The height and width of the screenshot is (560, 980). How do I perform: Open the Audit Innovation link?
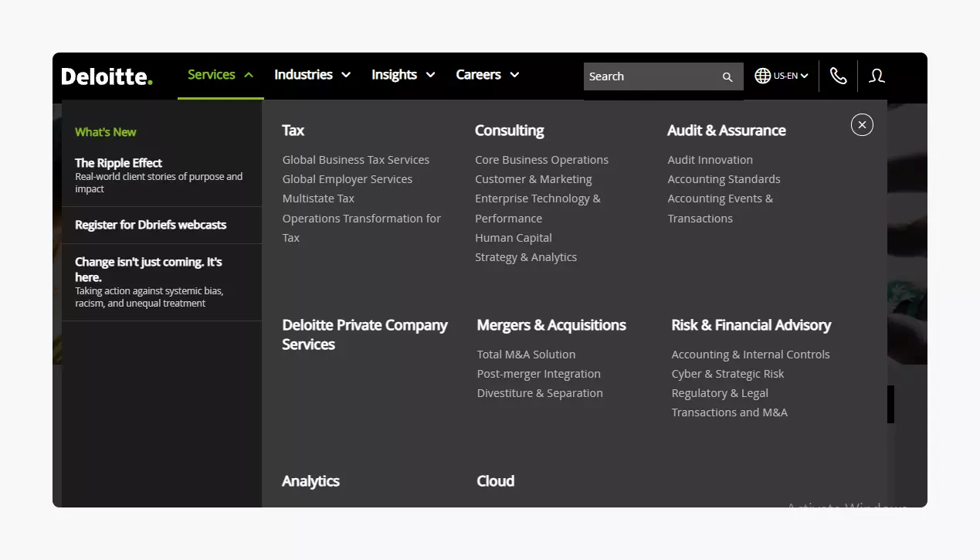[x=710, y=160]
